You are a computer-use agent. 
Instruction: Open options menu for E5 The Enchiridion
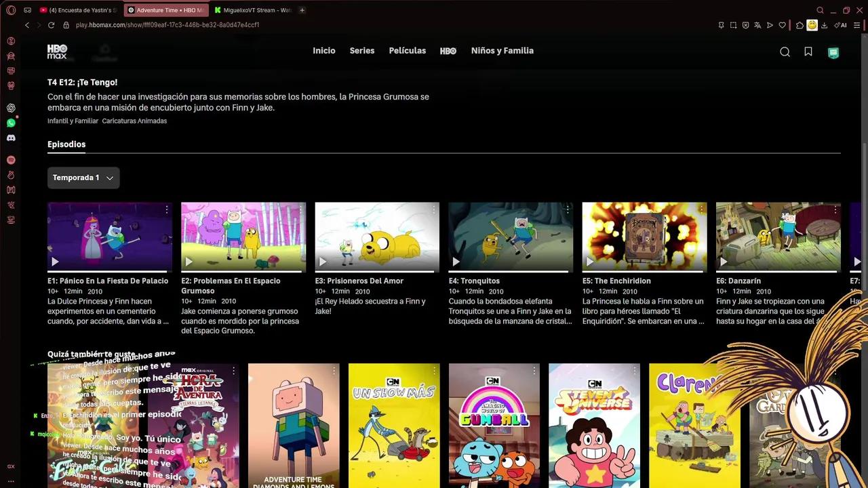[x=701, y=210]
